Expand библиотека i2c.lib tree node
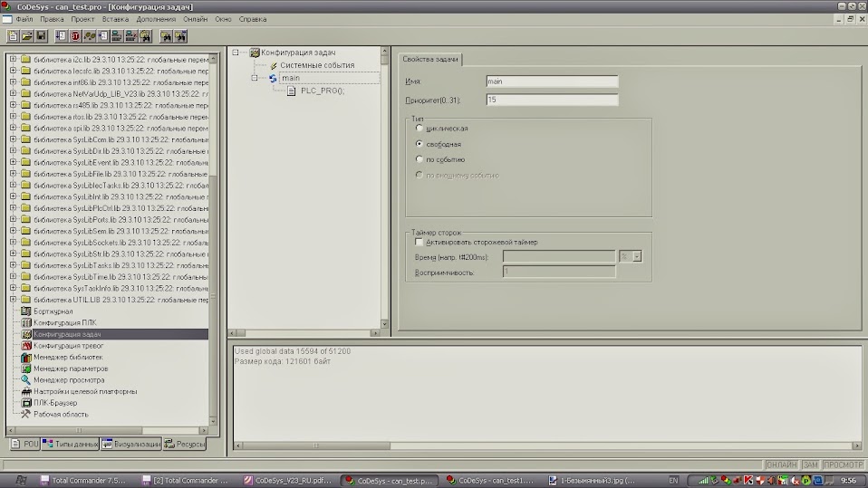Screen dimensions: 868x488 [x=14, y=59]
